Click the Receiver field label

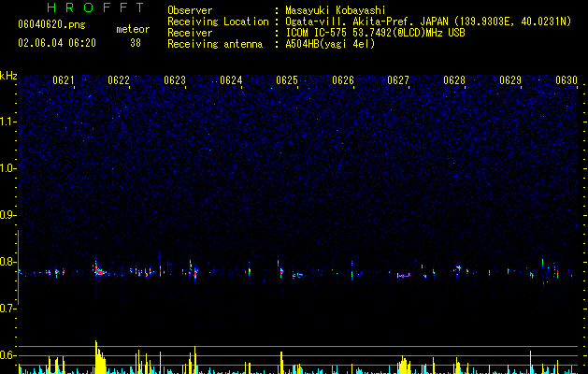point(190,33)
